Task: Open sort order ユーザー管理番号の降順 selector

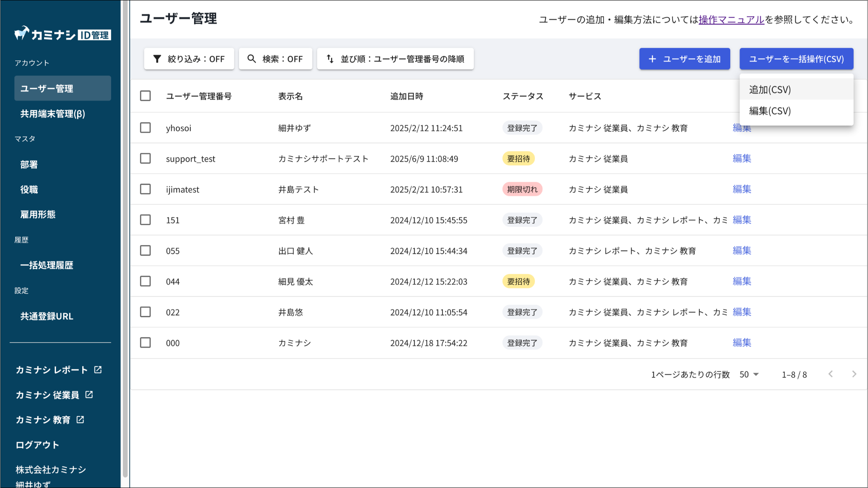Action: tap(395, 59)
